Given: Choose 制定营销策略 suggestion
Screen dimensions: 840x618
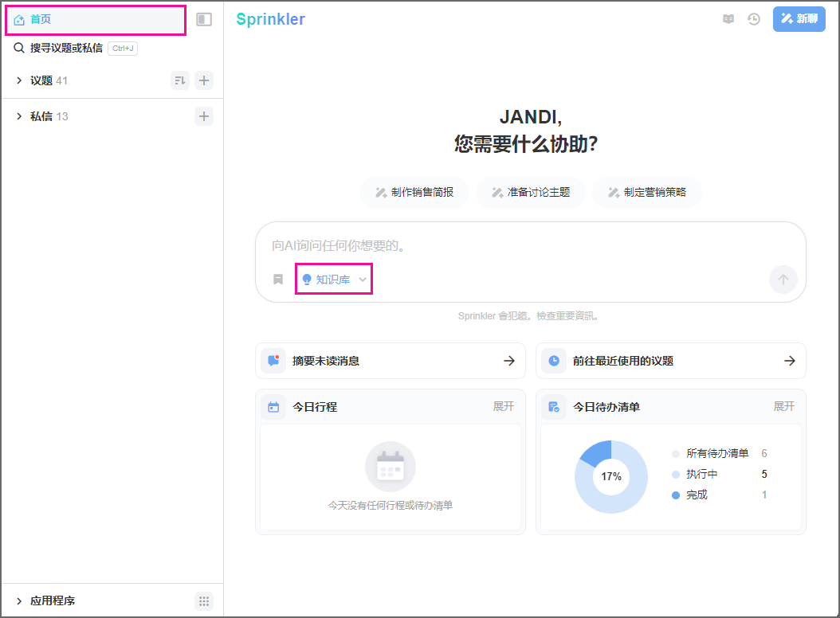Looking at the screenshot, I should tap(646, 192).
